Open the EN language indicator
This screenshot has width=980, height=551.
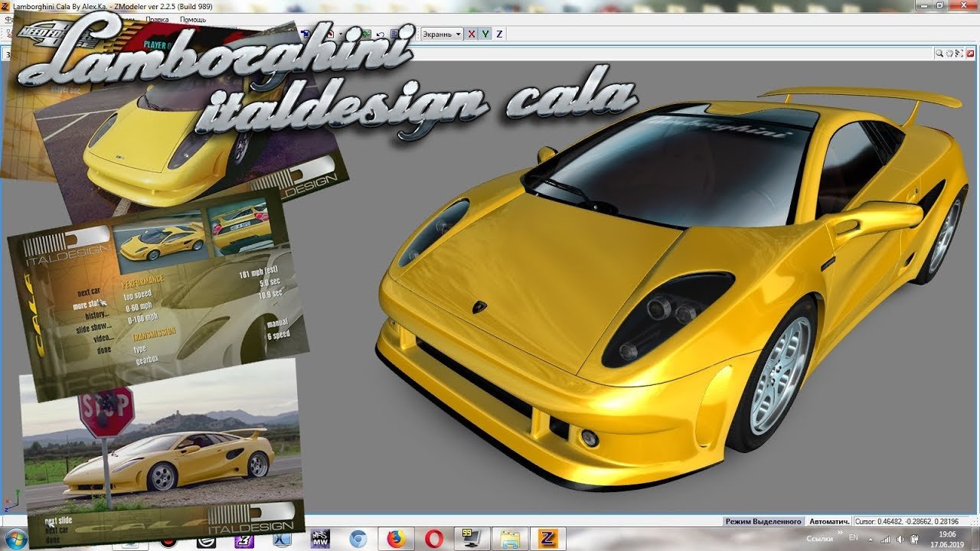coord(853,538)
